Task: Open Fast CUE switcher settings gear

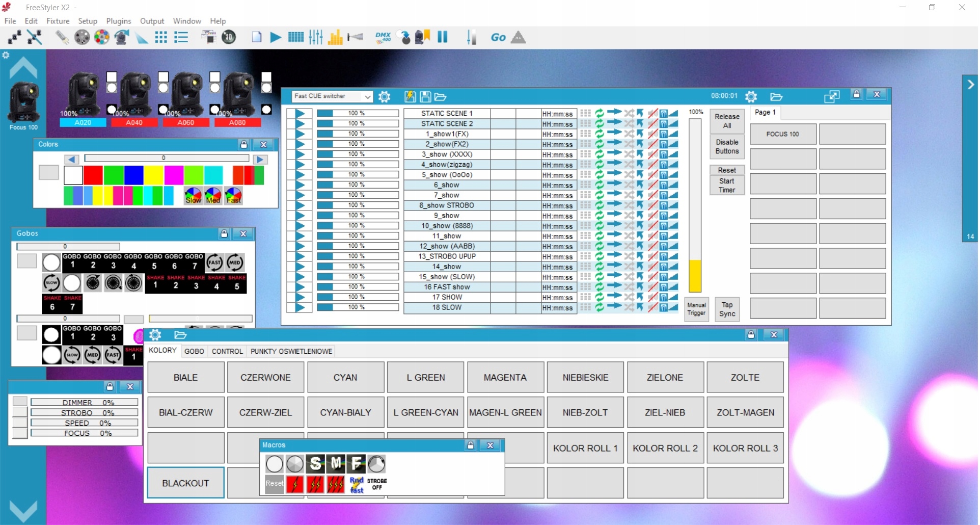Action: click(x=385, y=96)
